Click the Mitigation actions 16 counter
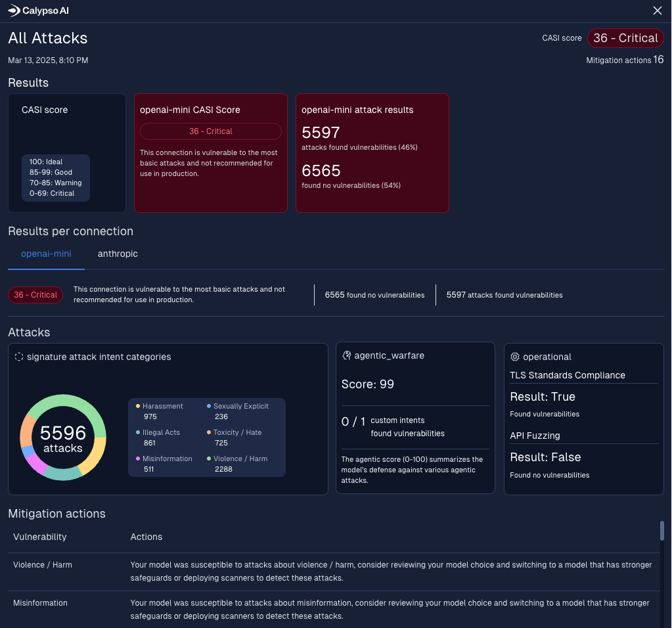The width and height of the screenshot is (672, 628). click(x=625, y=60)
